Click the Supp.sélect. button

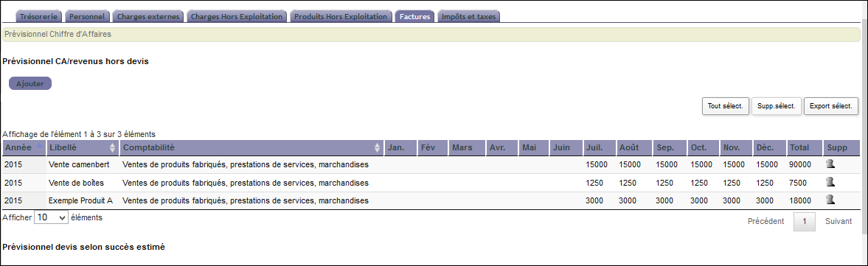[x=776, y=106]
